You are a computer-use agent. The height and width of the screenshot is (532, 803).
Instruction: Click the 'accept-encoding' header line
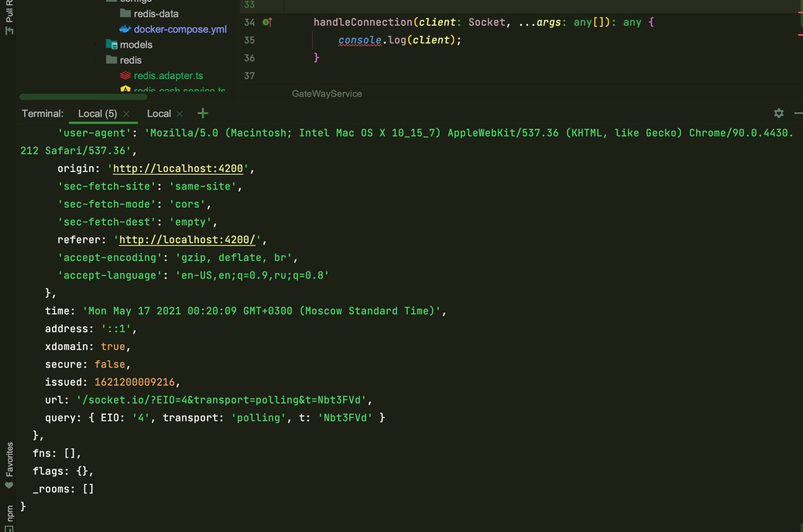tap(178, 258)
